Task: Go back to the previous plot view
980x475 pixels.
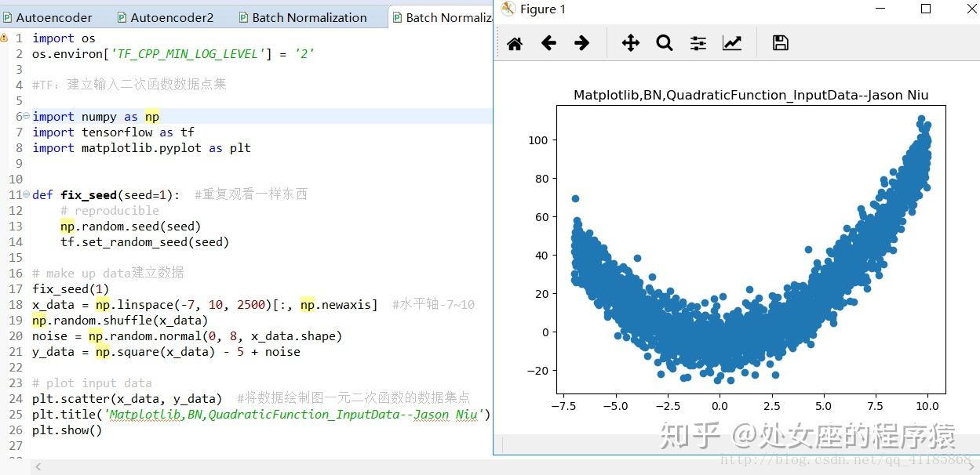Action: (x=549, y=43)
